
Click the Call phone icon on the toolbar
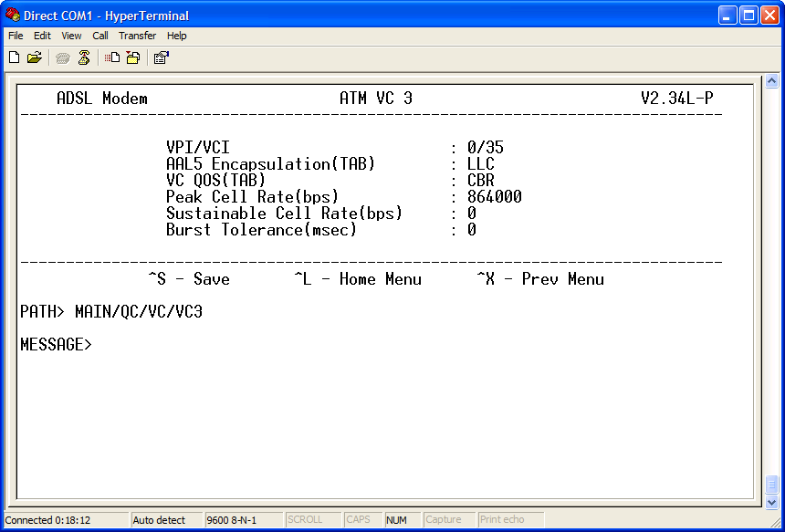62,57
